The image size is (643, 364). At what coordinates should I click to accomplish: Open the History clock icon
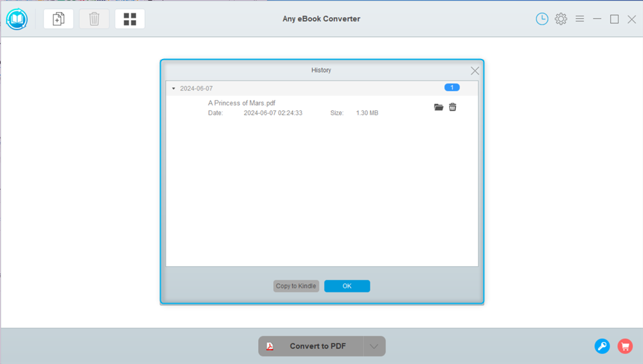coord(542,19)
